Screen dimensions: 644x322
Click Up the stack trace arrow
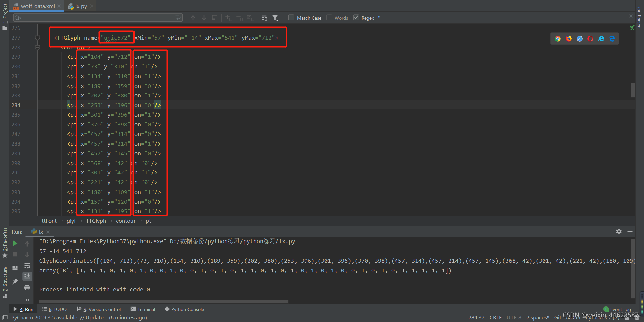27,244
